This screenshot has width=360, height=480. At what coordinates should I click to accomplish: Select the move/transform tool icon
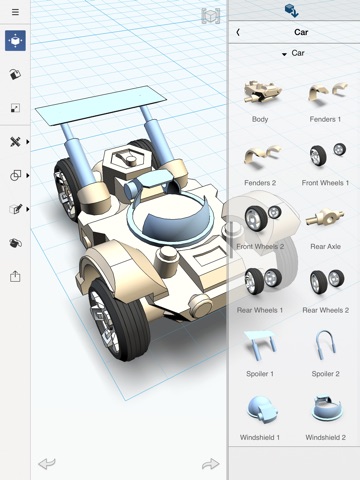(x=15, y=41)
